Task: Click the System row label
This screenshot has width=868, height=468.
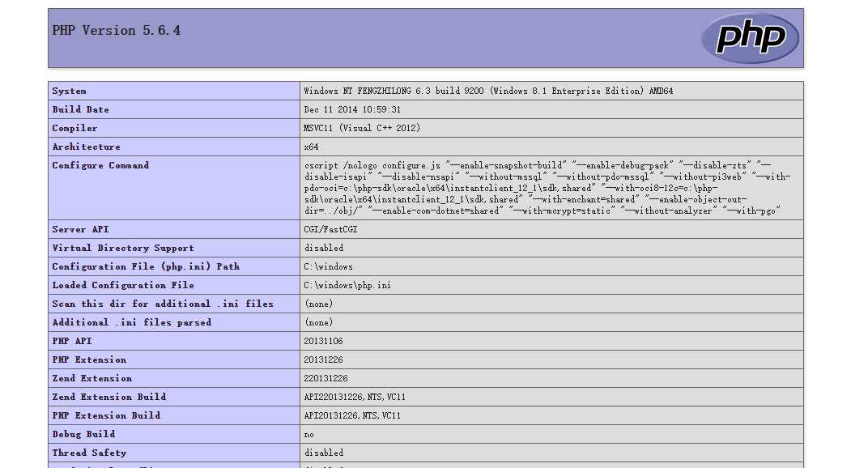Action: [x=69, y=91]
